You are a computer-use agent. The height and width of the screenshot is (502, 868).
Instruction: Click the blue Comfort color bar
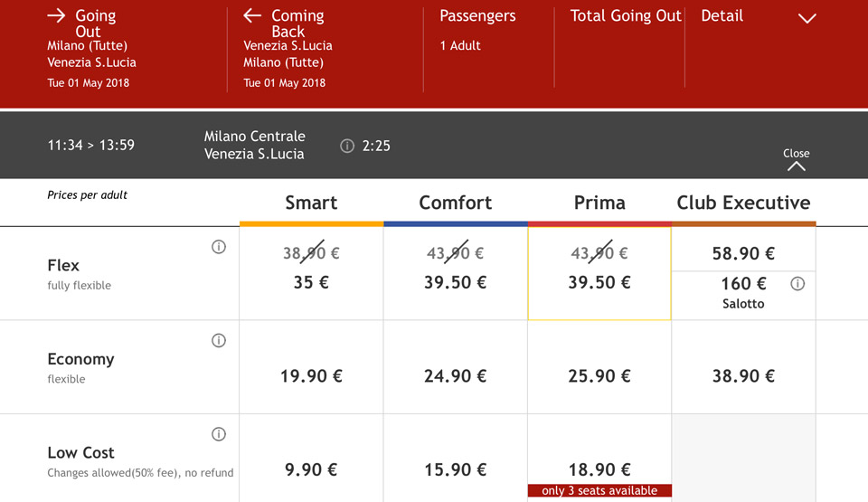[x=456, y=223]
